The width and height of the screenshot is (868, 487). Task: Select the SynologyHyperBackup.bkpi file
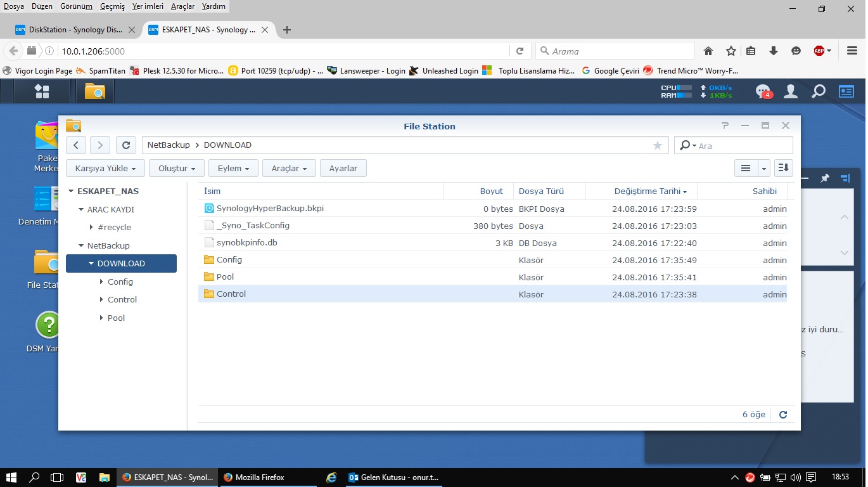(x=270, y=209)
